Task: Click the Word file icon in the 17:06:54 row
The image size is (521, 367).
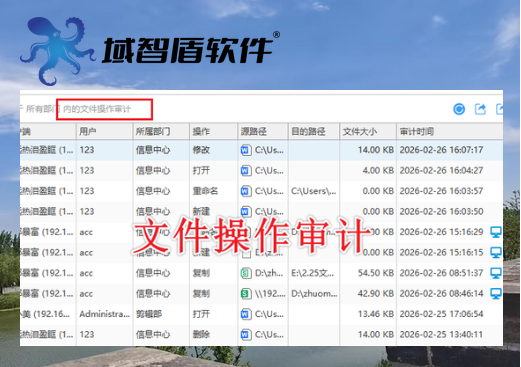Action: click(246, 314)
